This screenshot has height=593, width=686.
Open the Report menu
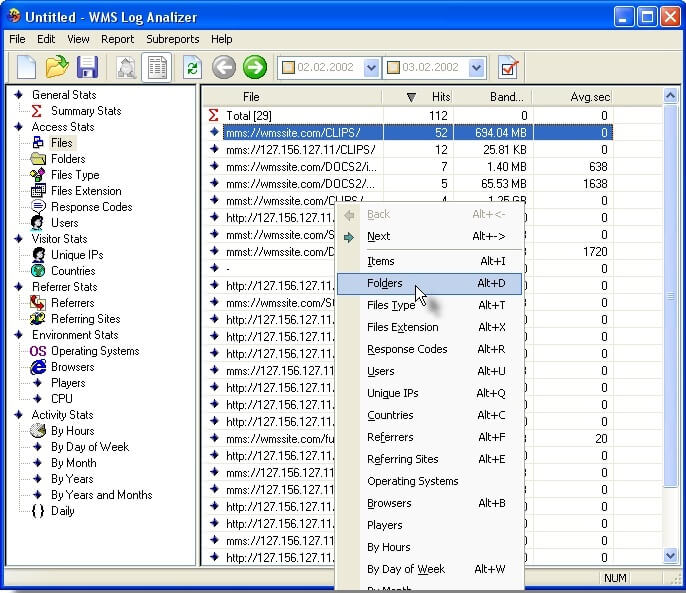pyautogui.click(x=117, y=39)
